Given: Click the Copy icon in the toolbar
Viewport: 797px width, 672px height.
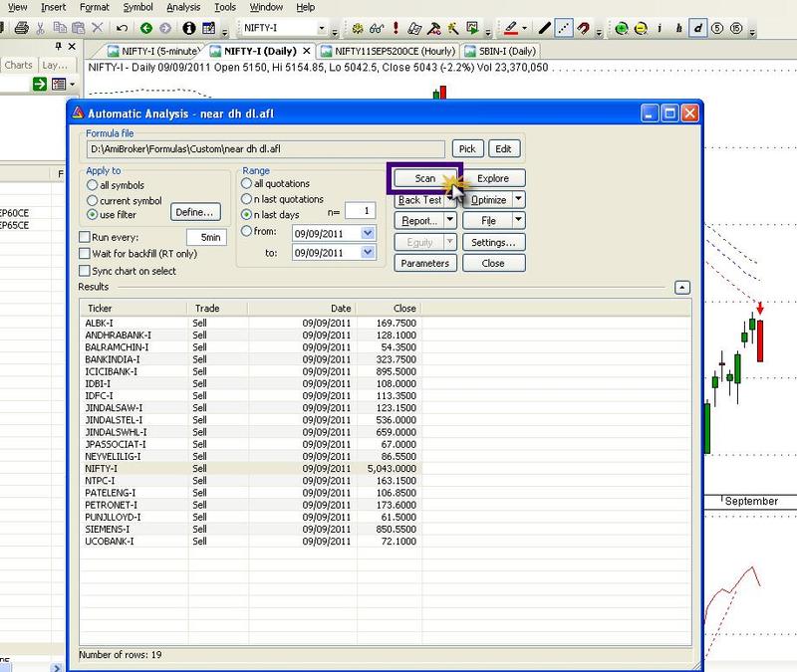Looking at the screenshot, I should 60,28.
